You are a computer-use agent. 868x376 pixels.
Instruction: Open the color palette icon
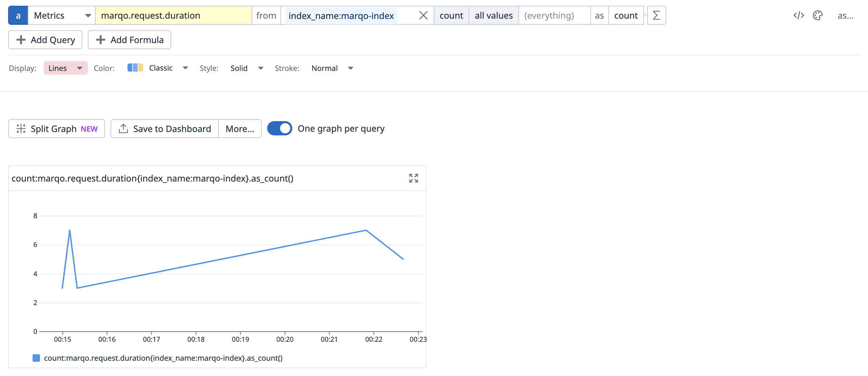(817, 15)
